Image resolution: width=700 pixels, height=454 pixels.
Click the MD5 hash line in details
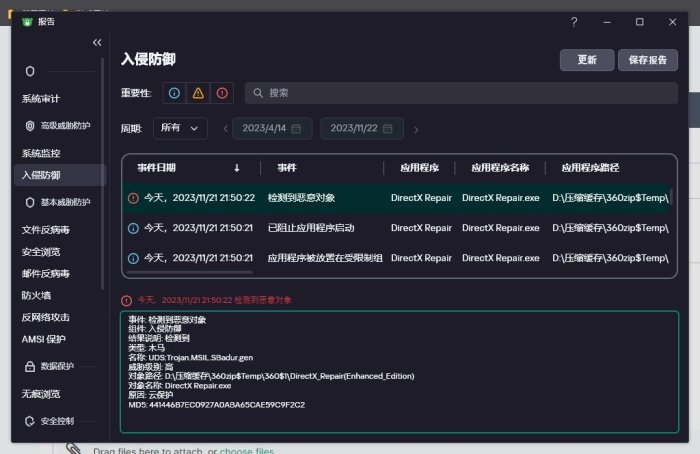coord(217,405)
